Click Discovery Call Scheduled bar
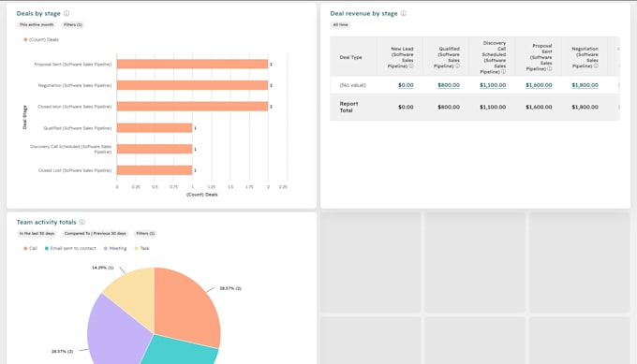This screenshot has width=637, height=364. click(x=155, y=149)
